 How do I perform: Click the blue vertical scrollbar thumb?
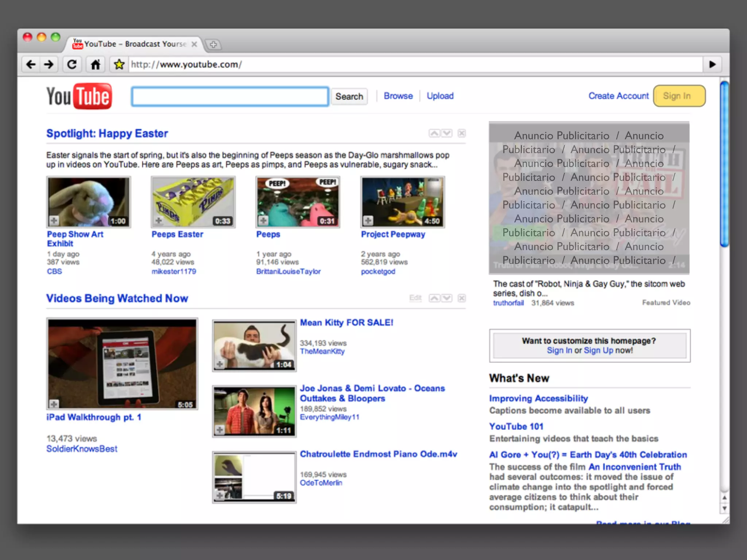tap(724, 164)
